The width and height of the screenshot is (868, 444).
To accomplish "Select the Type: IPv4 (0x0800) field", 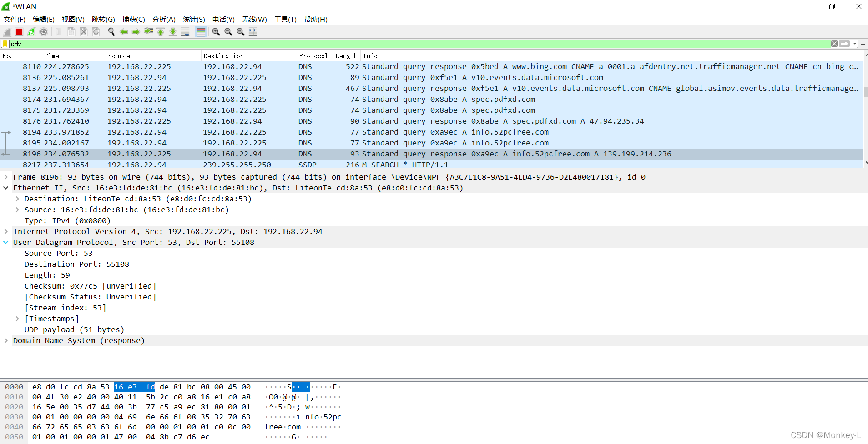I will [x=67, y=220].
